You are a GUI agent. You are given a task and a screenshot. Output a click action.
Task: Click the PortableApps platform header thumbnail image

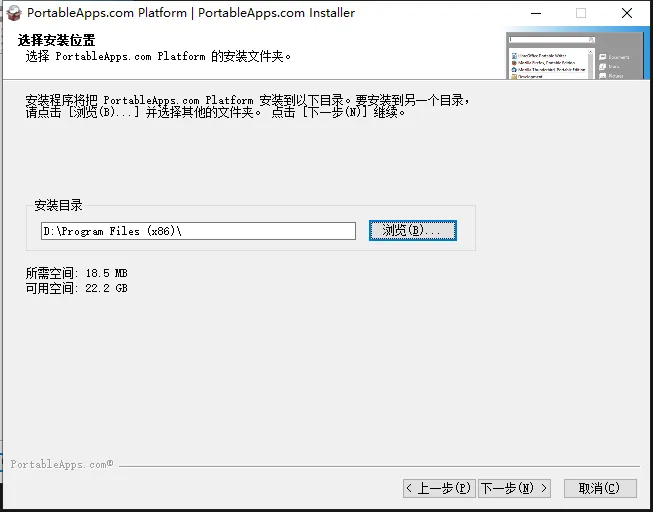[x=578, y=55]
